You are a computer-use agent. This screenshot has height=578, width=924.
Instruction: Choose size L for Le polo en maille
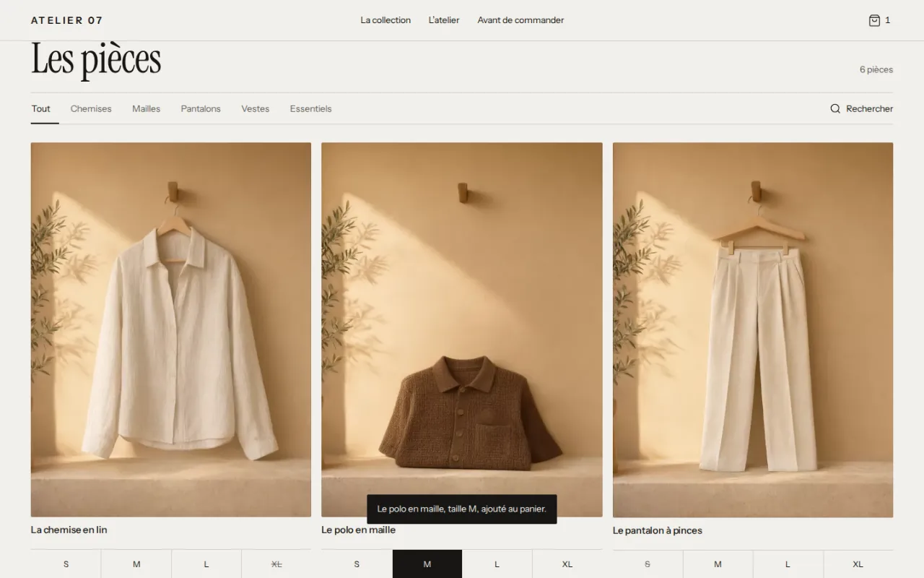497,564
